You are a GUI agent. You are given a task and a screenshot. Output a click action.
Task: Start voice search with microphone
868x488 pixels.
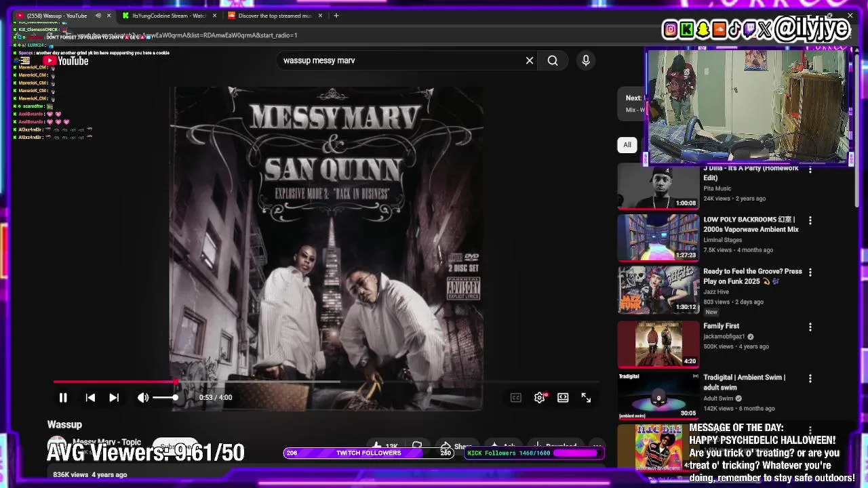pyautogui.click(x=586, y=60)
